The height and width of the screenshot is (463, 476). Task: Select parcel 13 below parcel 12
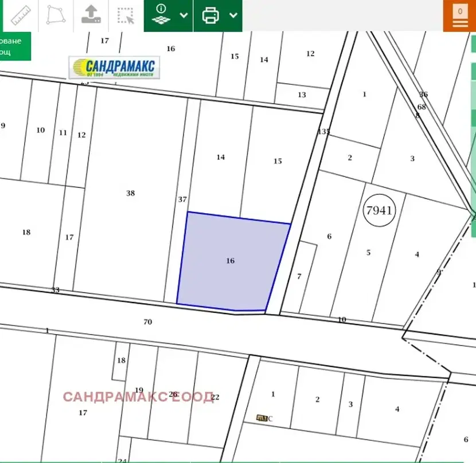(302, 95)
